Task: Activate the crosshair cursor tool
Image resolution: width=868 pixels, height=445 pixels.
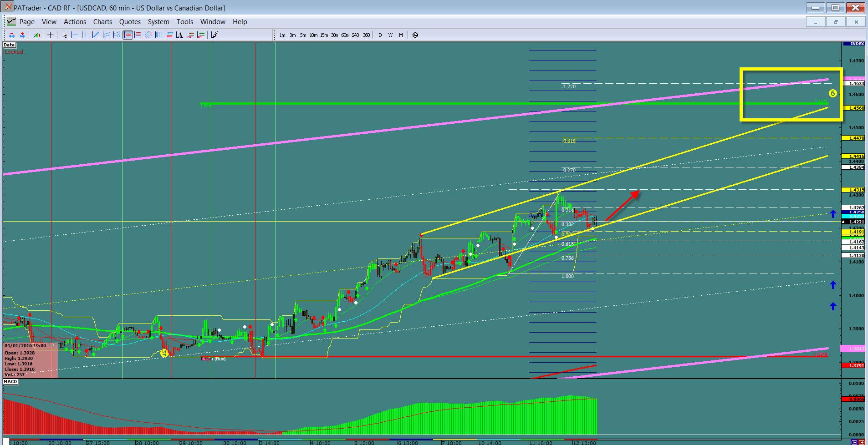Action: coord(50,35)
